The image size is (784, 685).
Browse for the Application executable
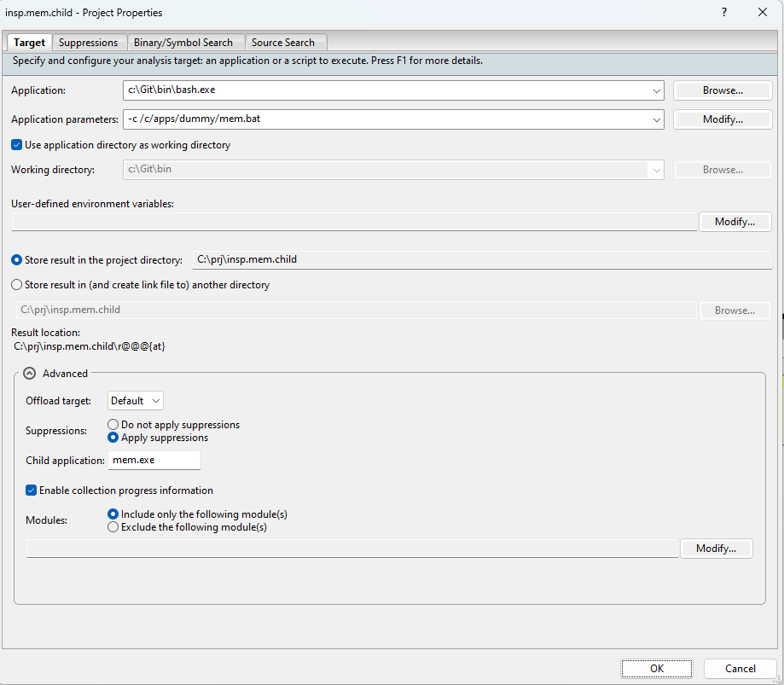point(723,90)
